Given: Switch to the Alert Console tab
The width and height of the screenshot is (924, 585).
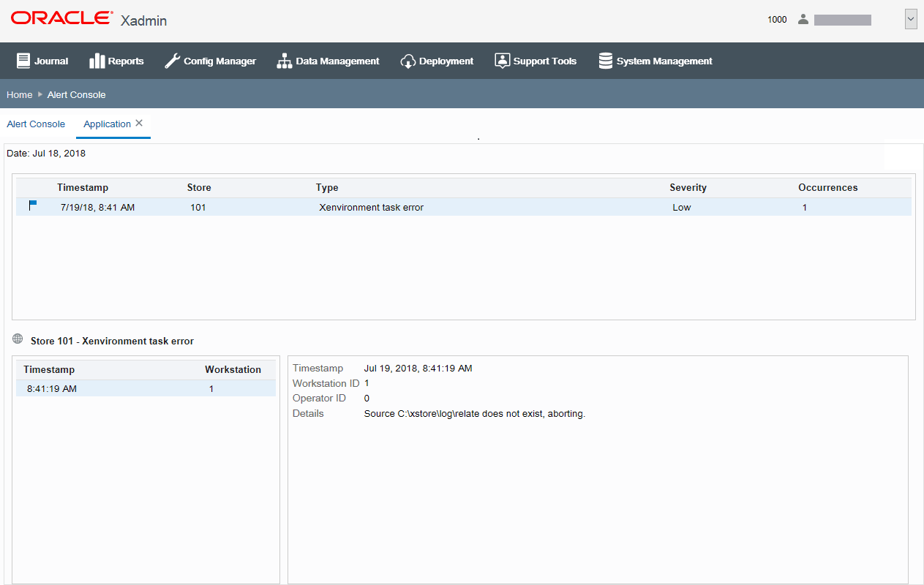Looking at the screenshot, I should point(35,124).
